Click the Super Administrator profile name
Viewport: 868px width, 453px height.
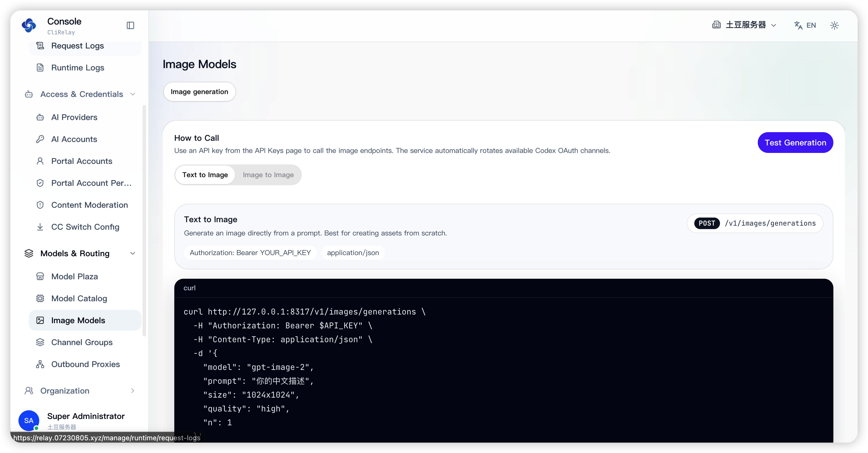point(86,416)
